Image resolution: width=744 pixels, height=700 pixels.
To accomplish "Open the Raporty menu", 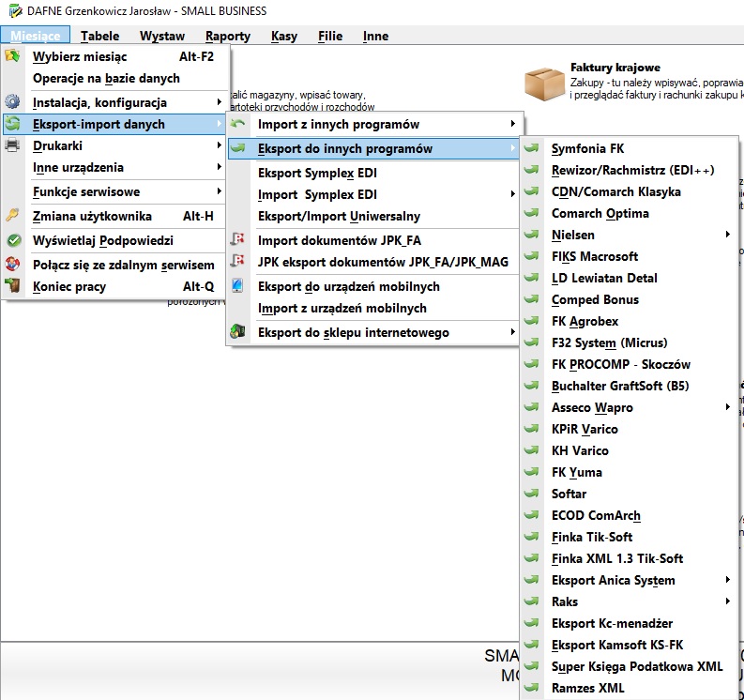I will coord(228,36).
